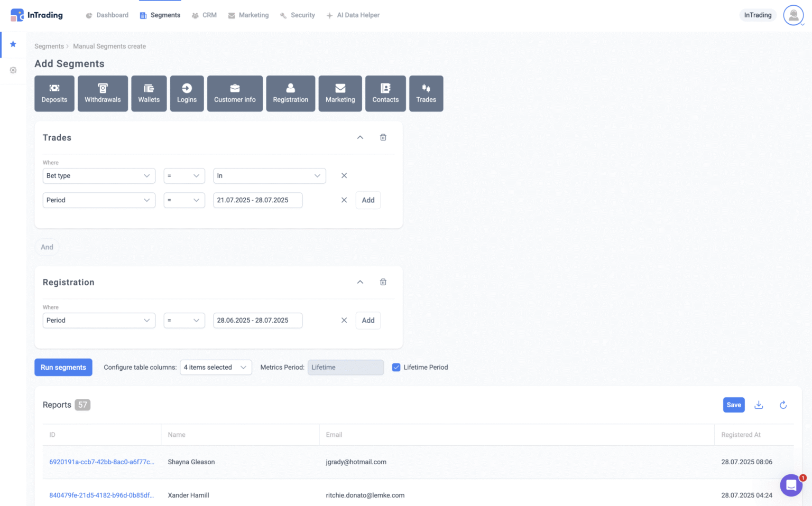Remove the Registration Period condition row
Viewport: 812px width, 506px height.
tap(344, 321)
